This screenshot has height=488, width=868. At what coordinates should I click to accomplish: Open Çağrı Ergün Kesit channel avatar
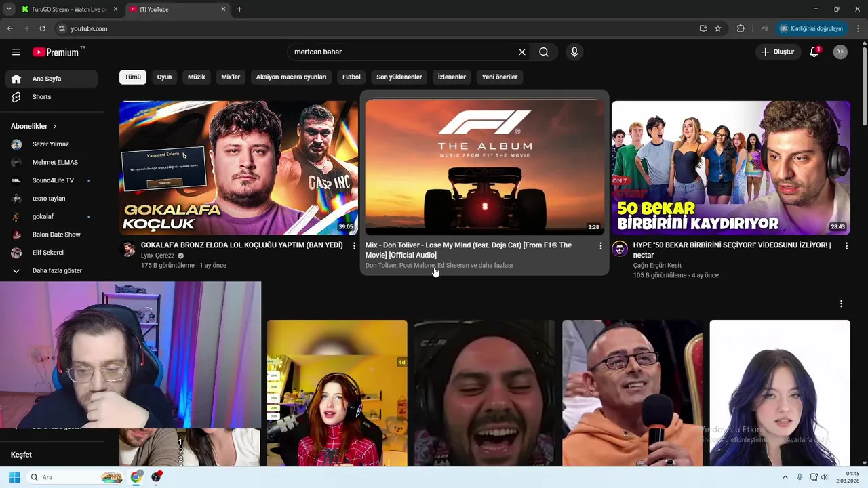pyautogui.click(x=620, y=249)
